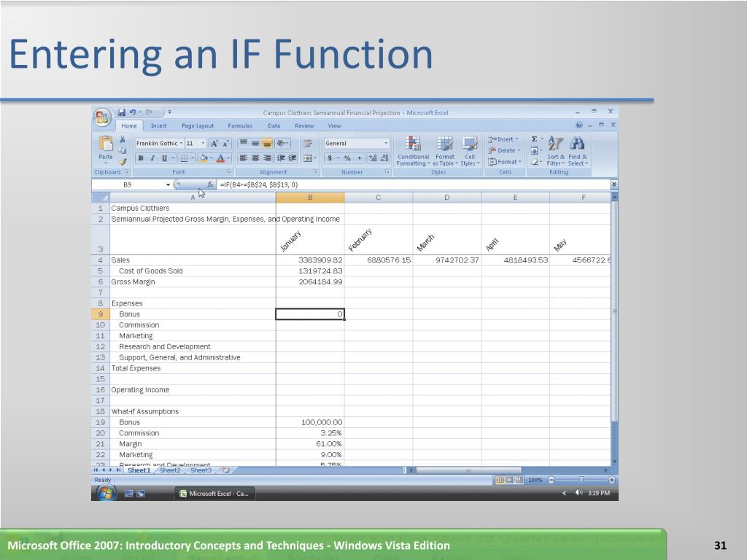Viewport: 747px width, 560px height.
Task: Increase decimal places
Action: pyautogui.click(x=373, y=158)
